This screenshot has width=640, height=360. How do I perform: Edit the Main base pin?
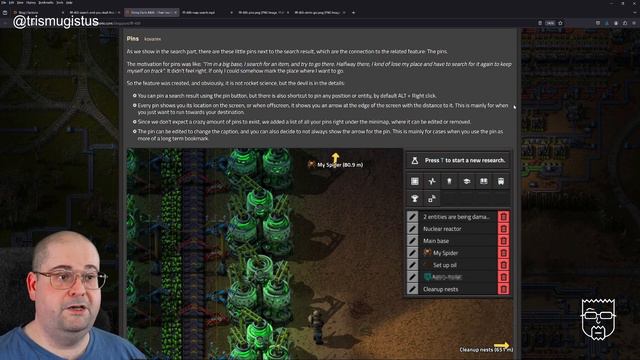[x=412, y=241]
